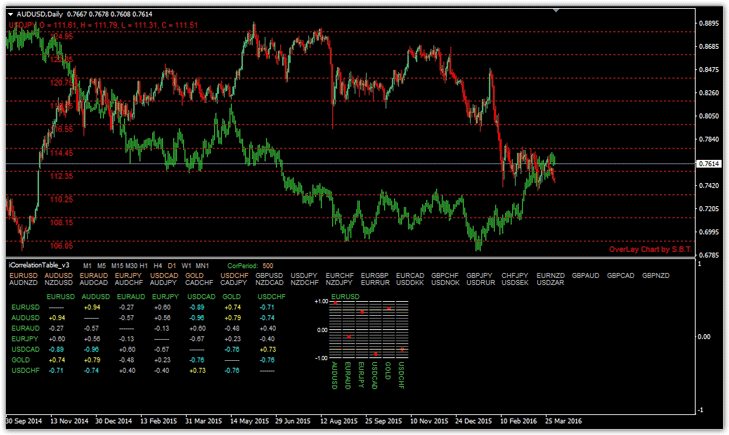This screenshot has width=729, height=435.
Task: Toggle the GBPUSD symbol in the pair list
Action: click(270, 275)
